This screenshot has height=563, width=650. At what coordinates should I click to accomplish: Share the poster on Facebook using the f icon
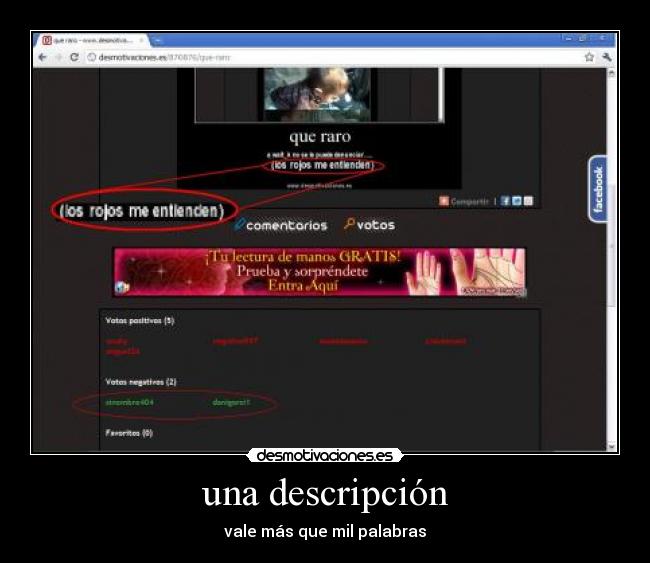[505, 201]
